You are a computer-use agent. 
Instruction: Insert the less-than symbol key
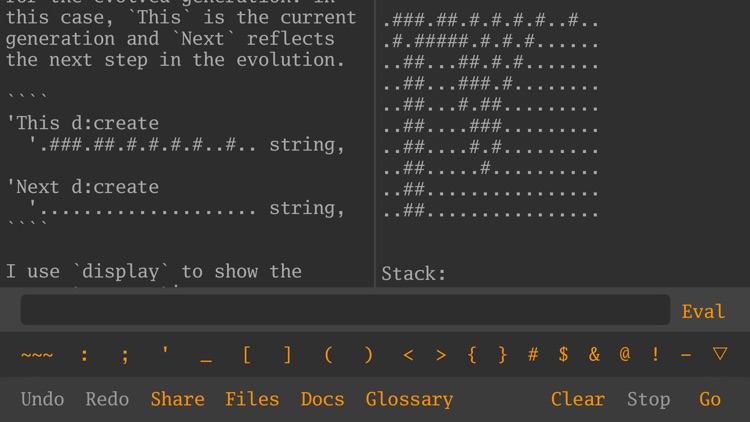(x=408, y=355)
